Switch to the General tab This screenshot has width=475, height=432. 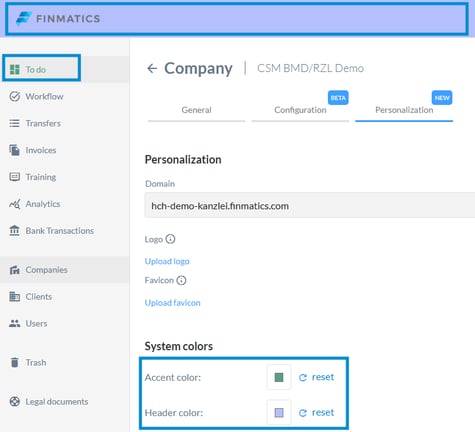(196, 110)
